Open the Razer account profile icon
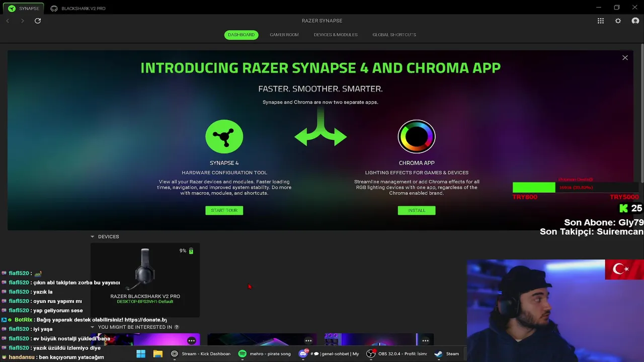The width and height of the screenshot is (644, 362). pyautogui.click(x=635, y=21)
